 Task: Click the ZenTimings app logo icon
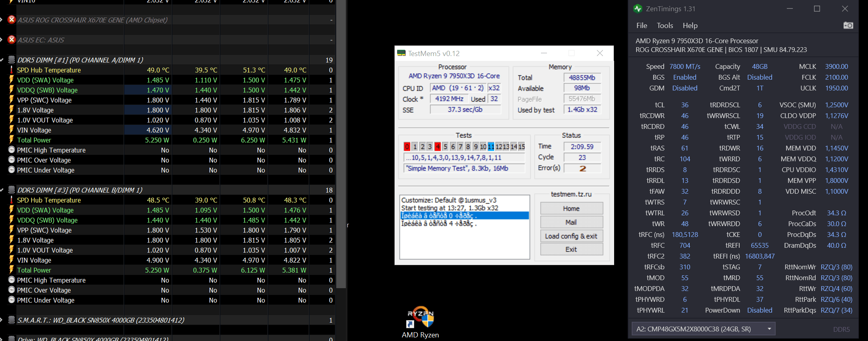pyautogui.click(x=638, y=8)
